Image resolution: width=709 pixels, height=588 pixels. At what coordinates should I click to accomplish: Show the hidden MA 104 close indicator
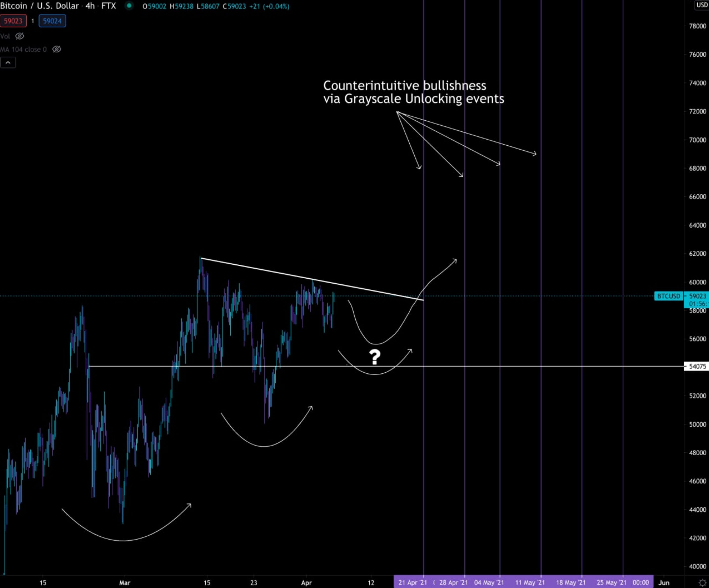click(x=57, y=49)
